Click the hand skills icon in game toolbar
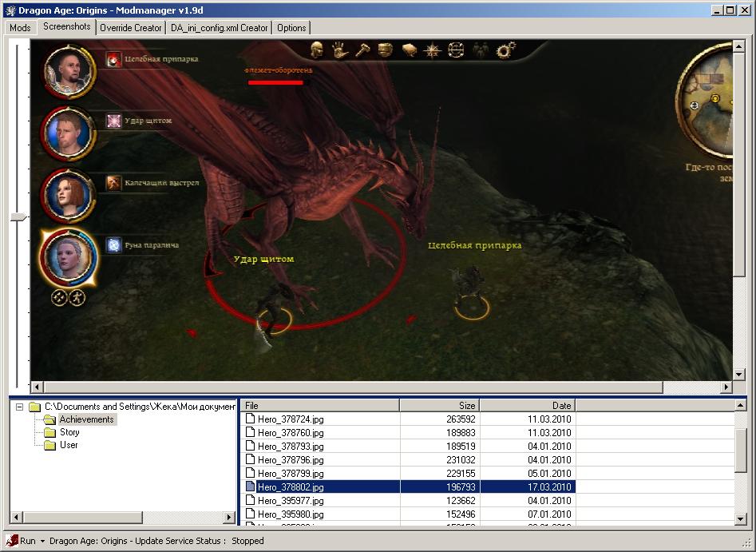The width and height of the screenshot is (756, 552). tap(340, 50)
